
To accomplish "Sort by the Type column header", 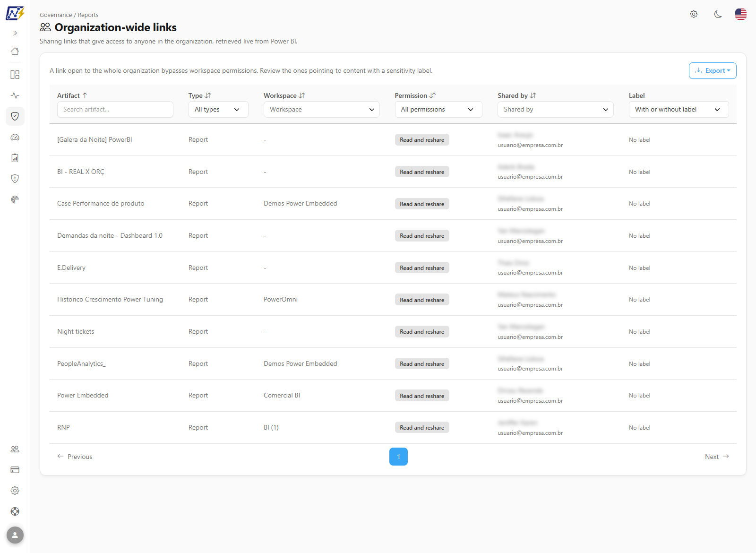I will 200,95.
